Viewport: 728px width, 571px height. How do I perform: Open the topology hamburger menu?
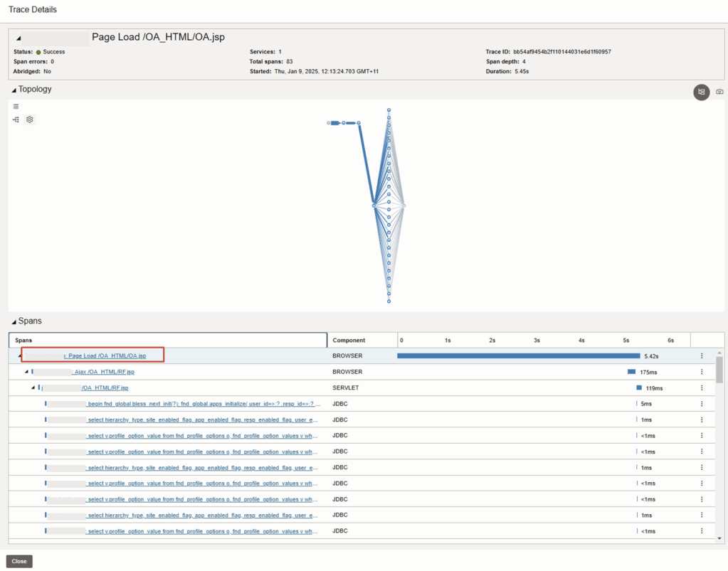(16, 107)
